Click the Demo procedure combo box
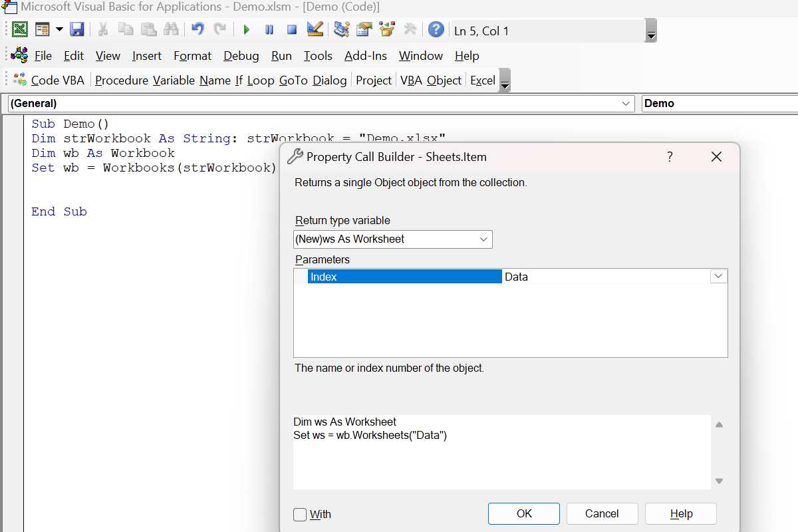The image size is (798, 532). pos(719,104)
